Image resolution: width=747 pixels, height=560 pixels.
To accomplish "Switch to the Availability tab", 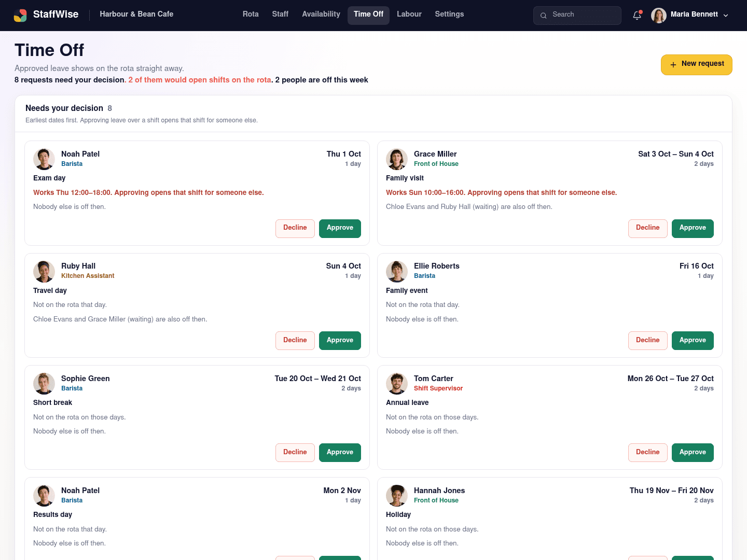I will pyautogui.click(x=321, y=15).
